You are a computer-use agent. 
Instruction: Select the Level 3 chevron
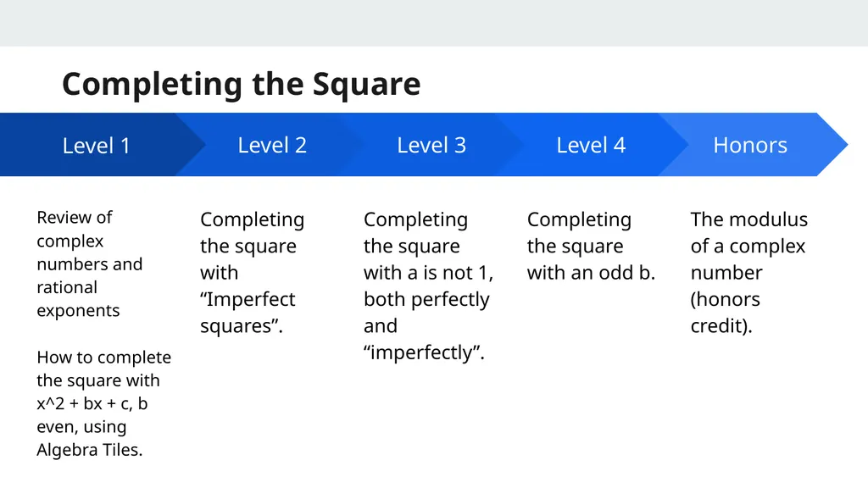431,145
